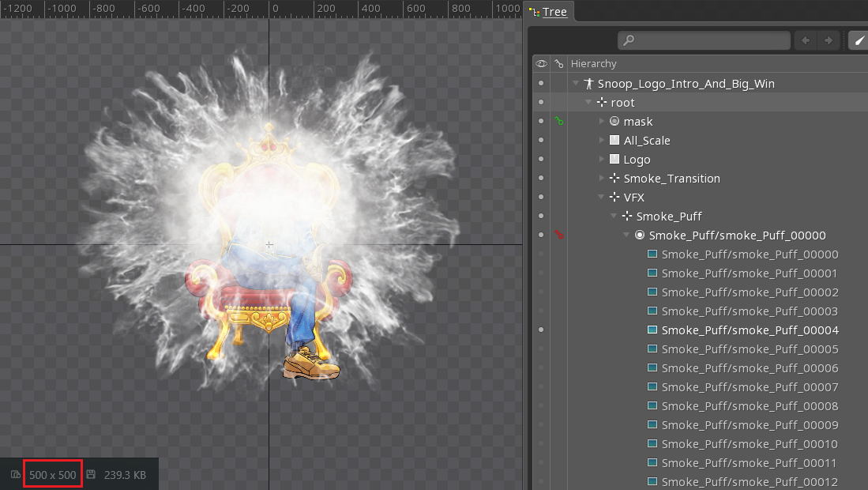Click the key icon in hierarchy header

tap(559, 64)
